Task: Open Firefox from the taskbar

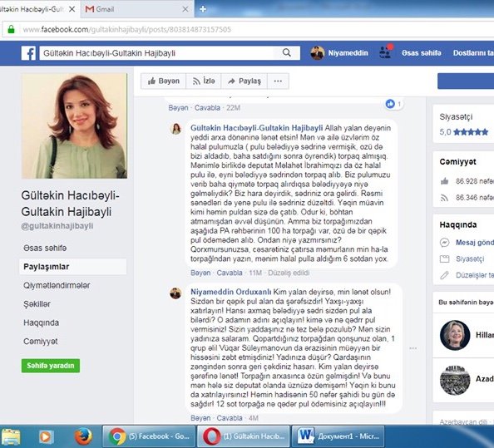Action: coord(83,436)
